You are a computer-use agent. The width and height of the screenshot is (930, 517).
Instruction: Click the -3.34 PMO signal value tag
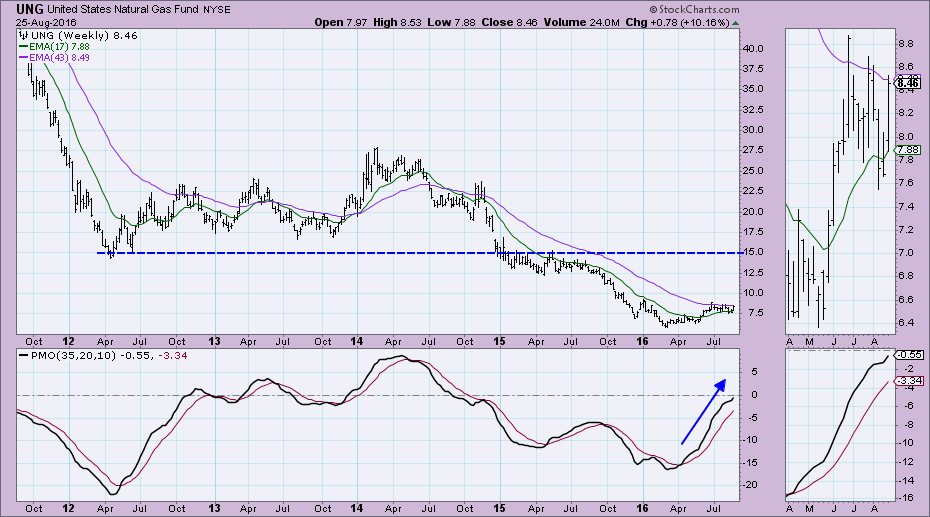pos(908,380)
